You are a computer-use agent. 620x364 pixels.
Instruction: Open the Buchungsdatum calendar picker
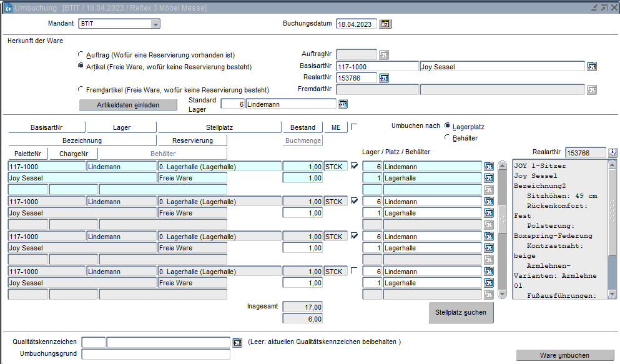385,24
